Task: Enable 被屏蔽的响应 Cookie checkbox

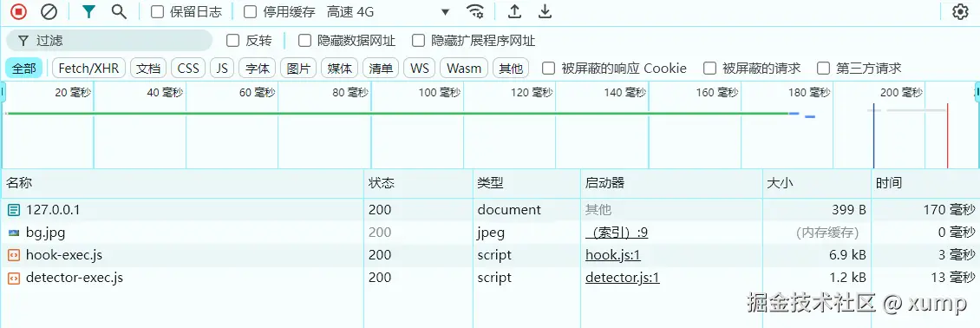Action: coord(548,68)
